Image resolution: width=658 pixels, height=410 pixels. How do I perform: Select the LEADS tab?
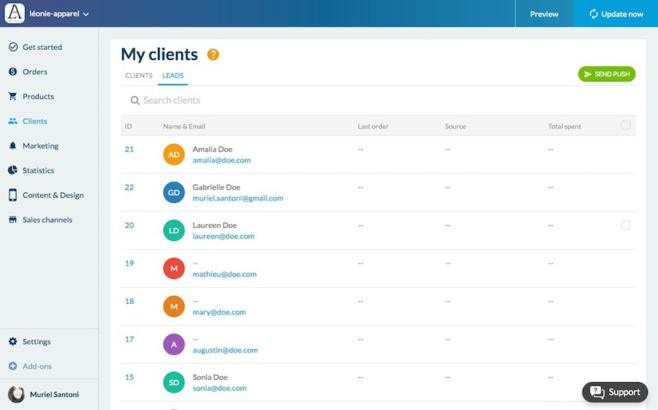(x=173, y=76)
